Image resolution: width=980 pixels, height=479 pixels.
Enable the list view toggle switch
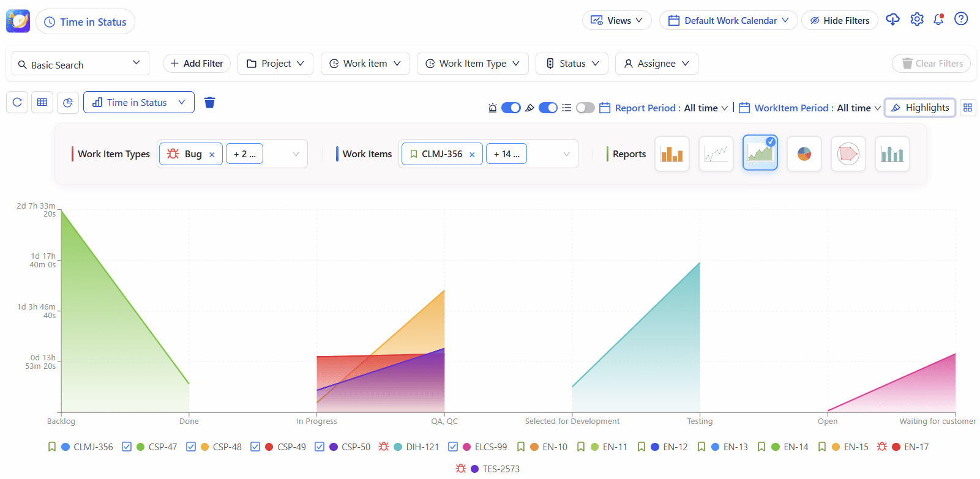pyautogui.click(x=585, y=108)
